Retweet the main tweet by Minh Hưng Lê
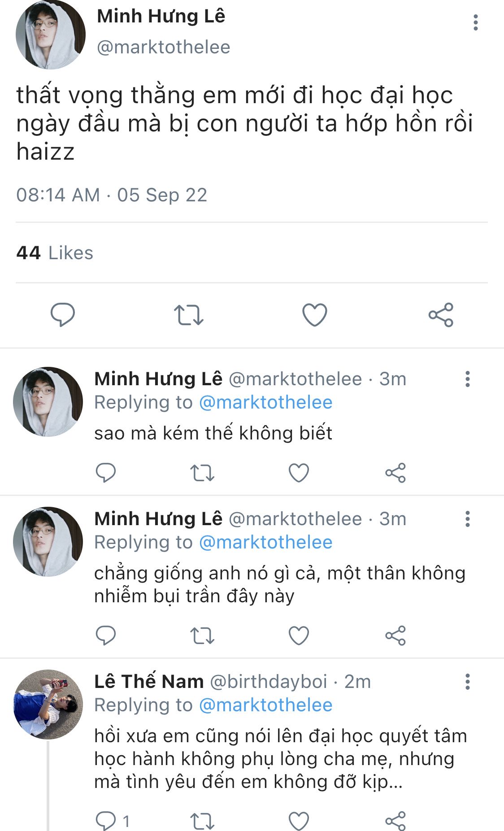 click(188, 314)
